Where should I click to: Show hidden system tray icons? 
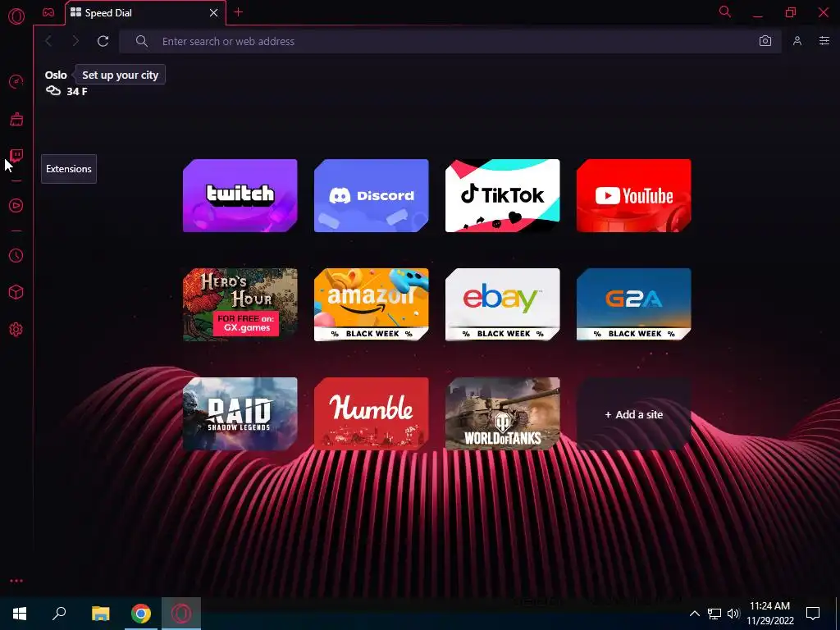pos(694,614)
